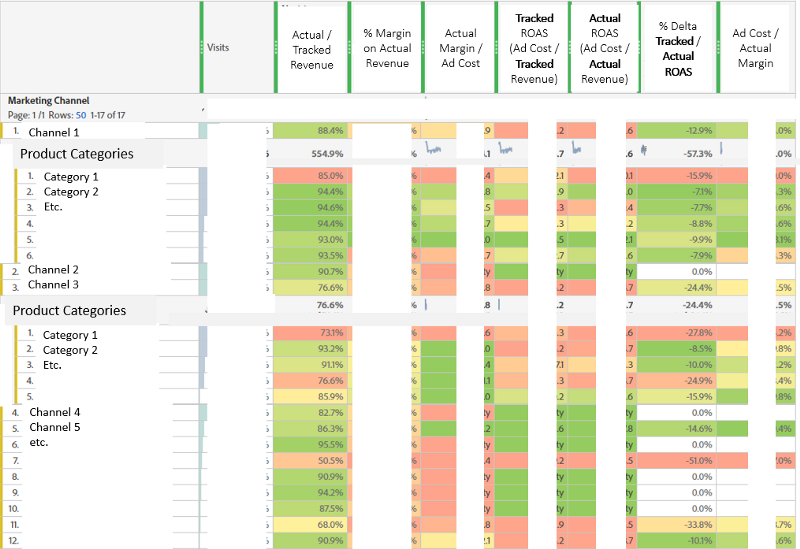Viewport: 800px width, 549px height.
Task: Click the -12.9% delta cell
Action: point(676,131)
